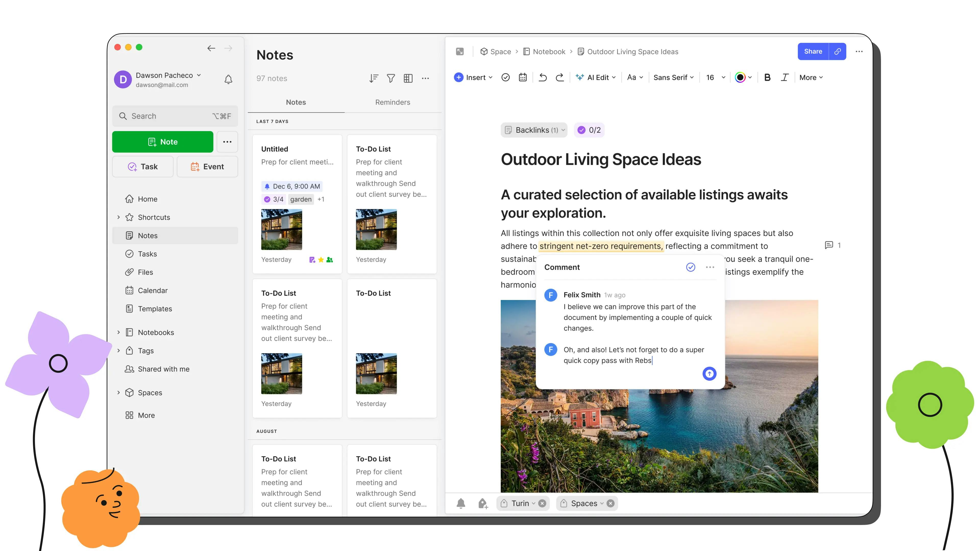Apply italic formatting
Image resolution: width=980 pixels, height=551 pixels.
[x=785, y=78]
